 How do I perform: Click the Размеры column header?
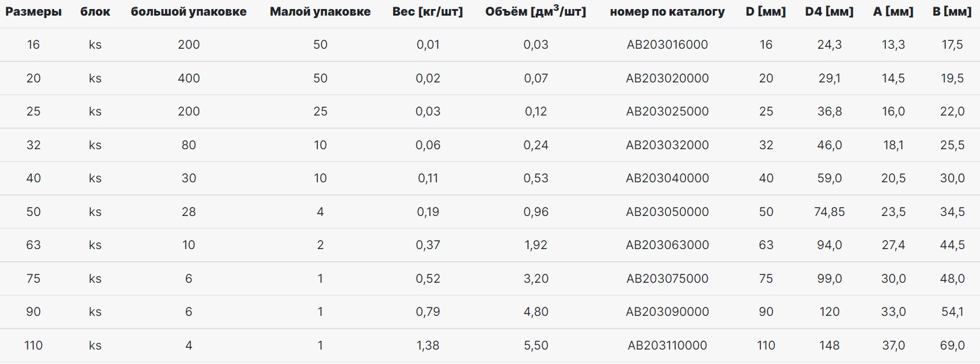[x=34, y=11]
